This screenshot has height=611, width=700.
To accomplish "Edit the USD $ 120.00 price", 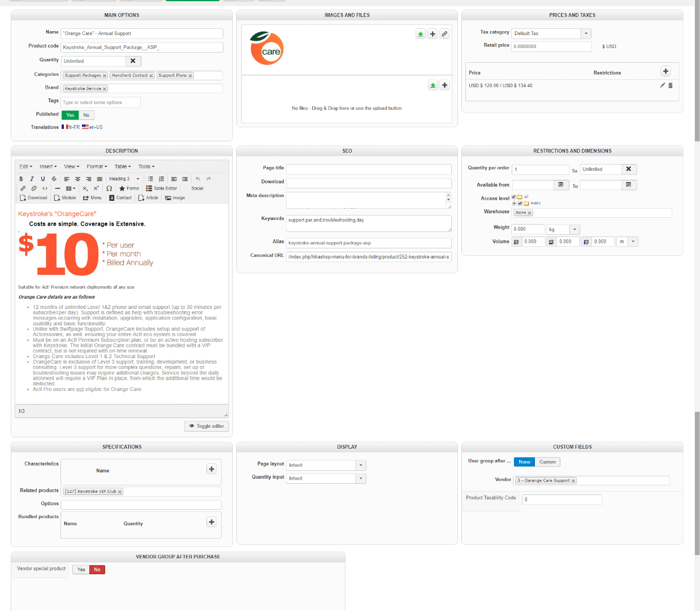I will coord(663,85).
